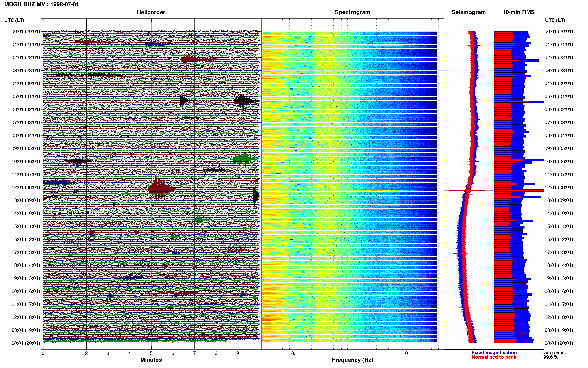Click the "5" minutes tick label
The image size is (588, 368).
151,353
